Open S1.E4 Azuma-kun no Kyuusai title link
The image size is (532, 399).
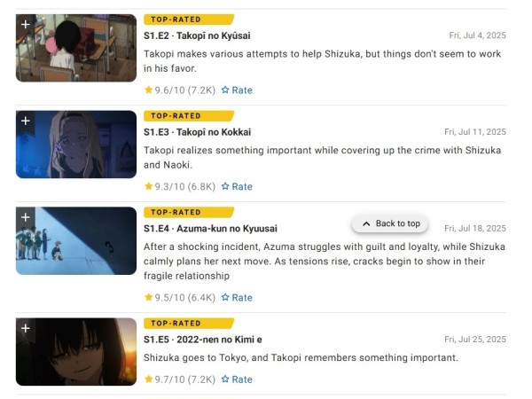[210, 229]
